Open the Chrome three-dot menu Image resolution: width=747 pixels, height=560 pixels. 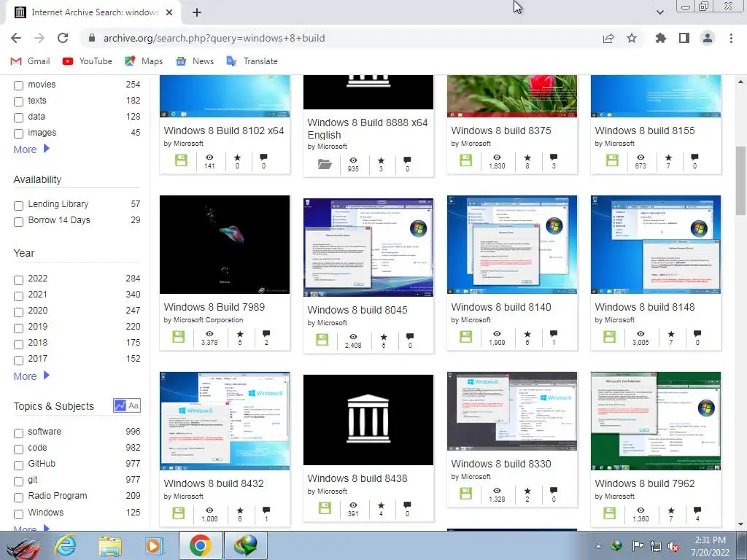[731, 38]
